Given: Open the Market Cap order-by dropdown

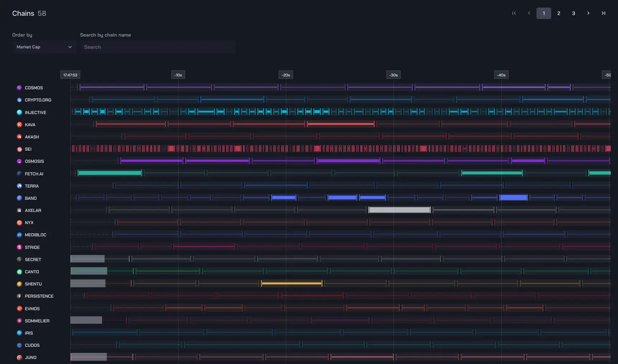Looking at the screenshot, I should (x=44, y=47).
